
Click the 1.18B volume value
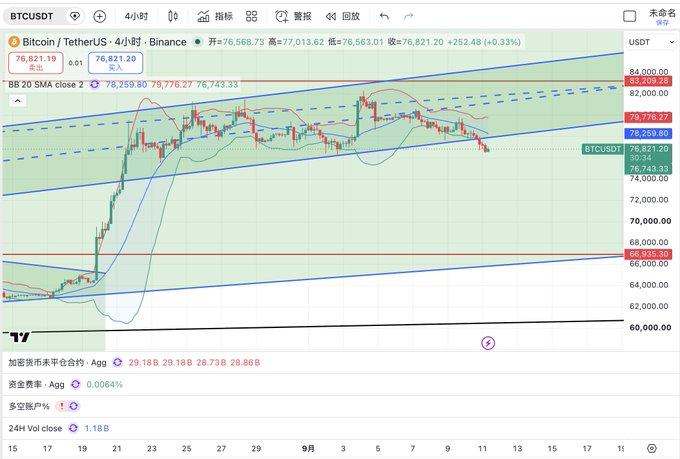click(x=97, y=428)
